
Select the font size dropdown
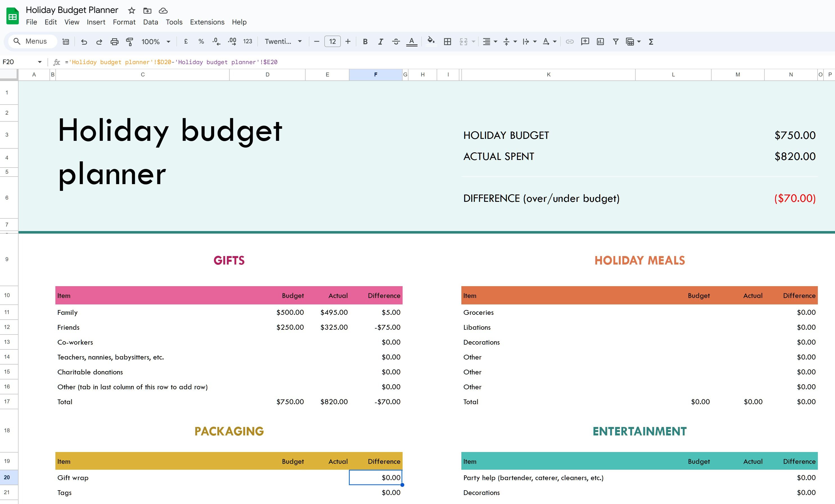332,41
